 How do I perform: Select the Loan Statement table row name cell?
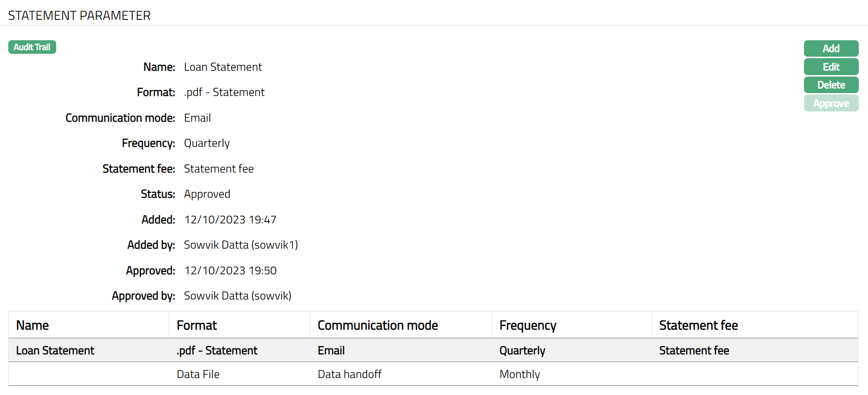point(55,350)
